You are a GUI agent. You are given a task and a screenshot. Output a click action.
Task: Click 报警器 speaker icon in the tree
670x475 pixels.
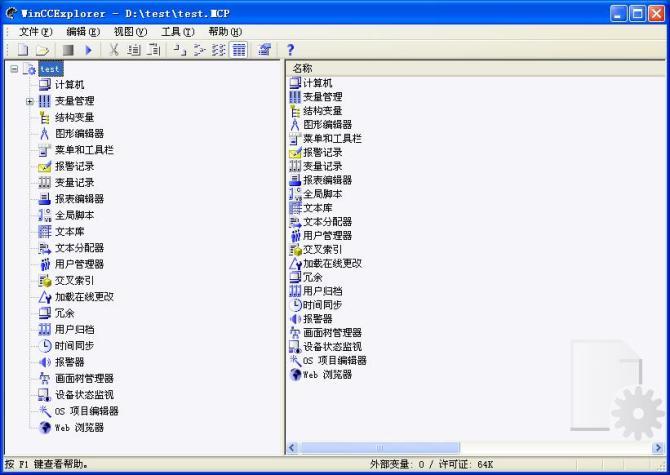44,362
